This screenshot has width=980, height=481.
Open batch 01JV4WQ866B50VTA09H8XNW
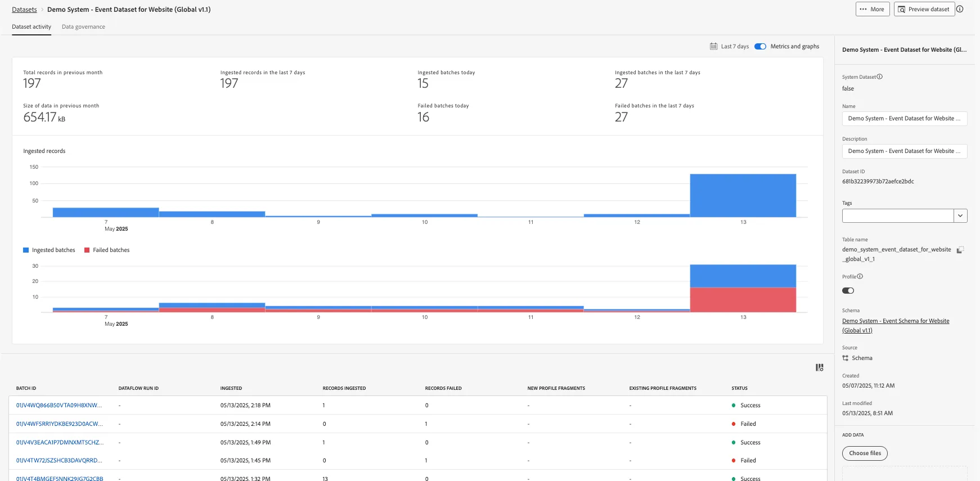pyautogui.click(x=59, y=405)
